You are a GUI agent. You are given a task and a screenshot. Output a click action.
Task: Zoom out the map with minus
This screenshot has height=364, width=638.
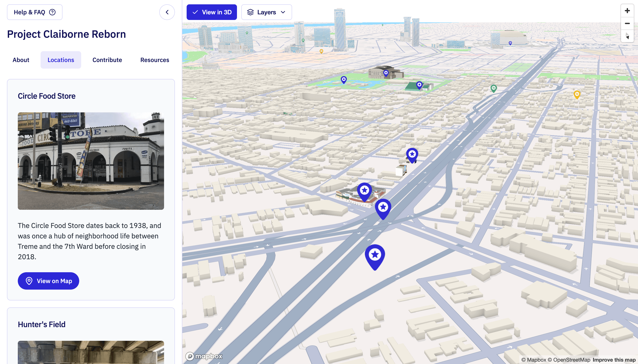tap(627, 23)
